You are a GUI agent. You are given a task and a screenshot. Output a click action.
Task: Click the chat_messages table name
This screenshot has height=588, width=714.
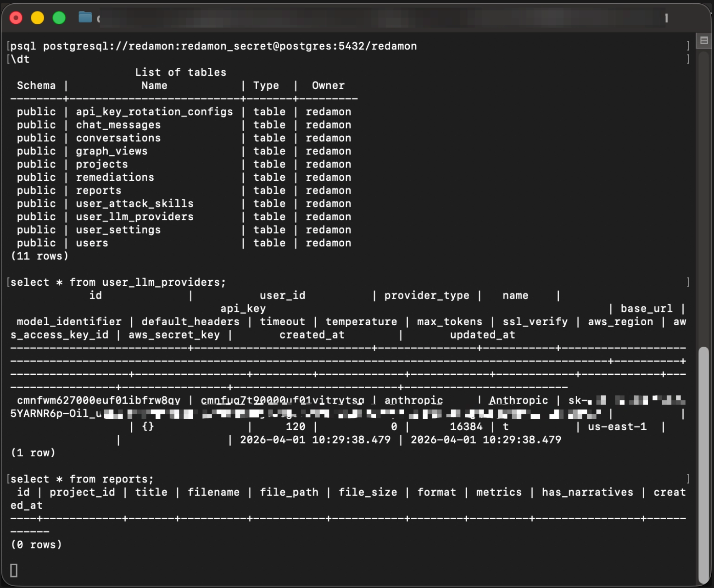118,125
